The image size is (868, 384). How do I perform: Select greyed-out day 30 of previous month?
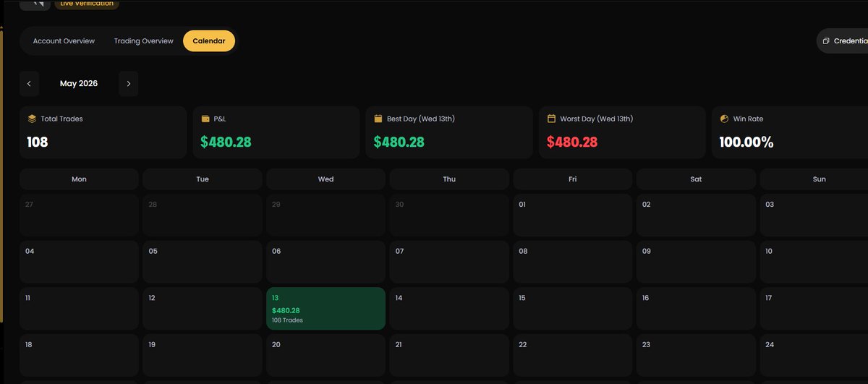tap(449, 215)
